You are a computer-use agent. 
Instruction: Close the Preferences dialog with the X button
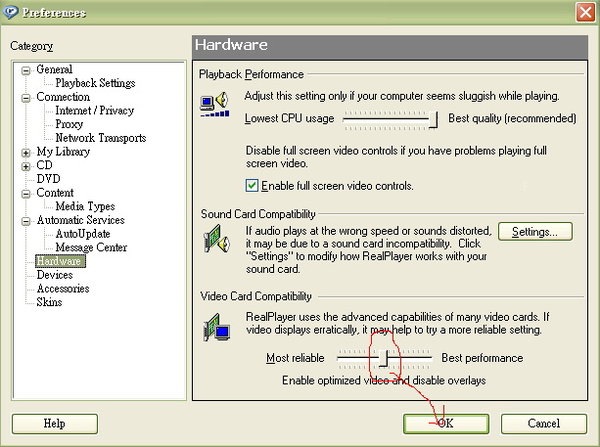tap(585, 12)
